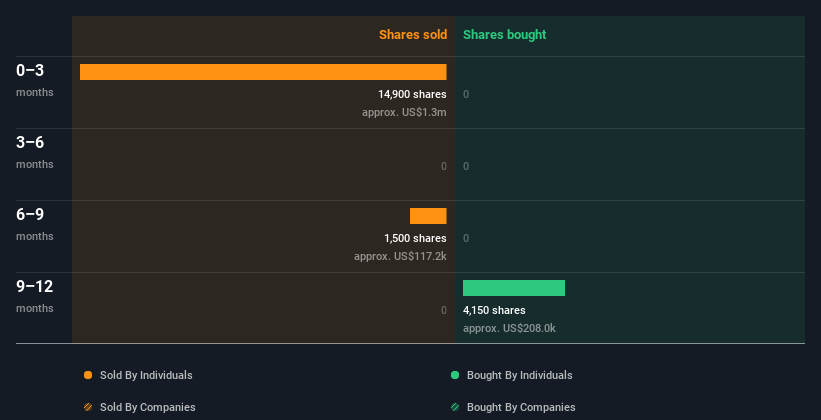The width and height of the screenshot is (821, 420).
Task: Toggle the Sold By Companies legend label
Action: pyautogui.click(x=148, y=407)
